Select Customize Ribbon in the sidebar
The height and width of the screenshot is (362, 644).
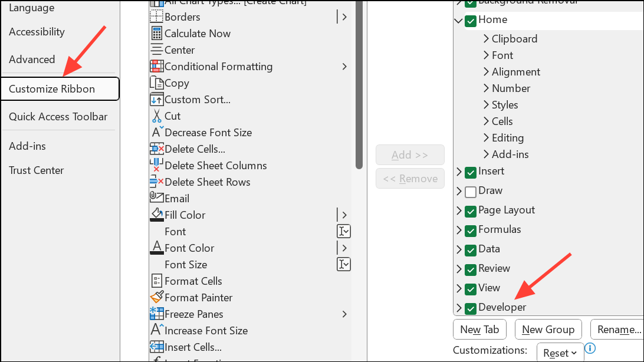pos(51,88)
